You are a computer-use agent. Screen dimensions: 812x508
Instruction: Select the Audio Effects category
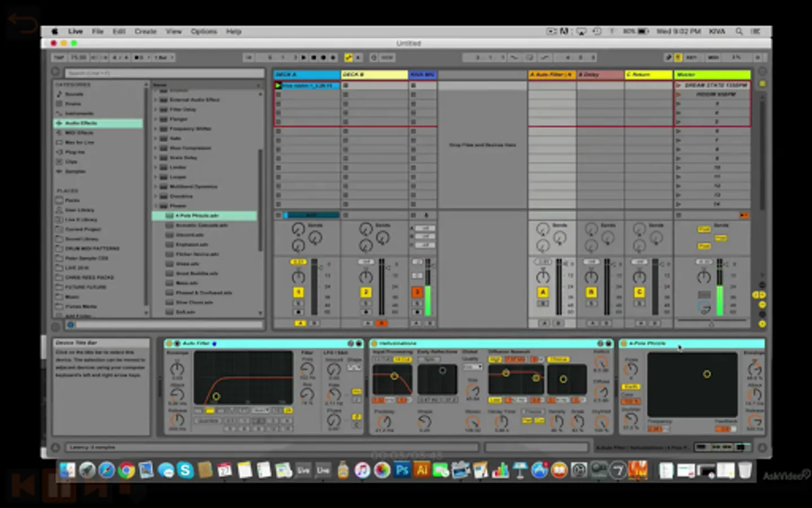pos(81,123)
